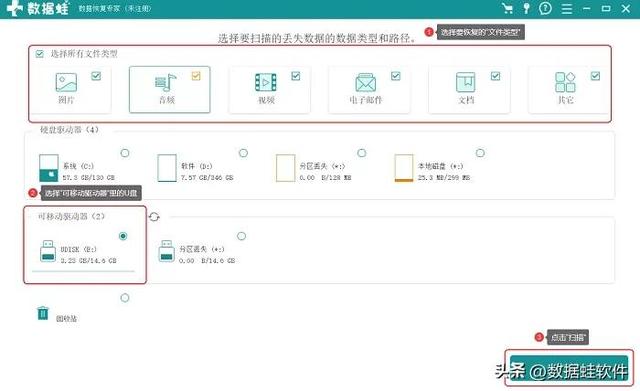Toggle the 选择所有文件类型 checkbox

click(x=40, y=54)
